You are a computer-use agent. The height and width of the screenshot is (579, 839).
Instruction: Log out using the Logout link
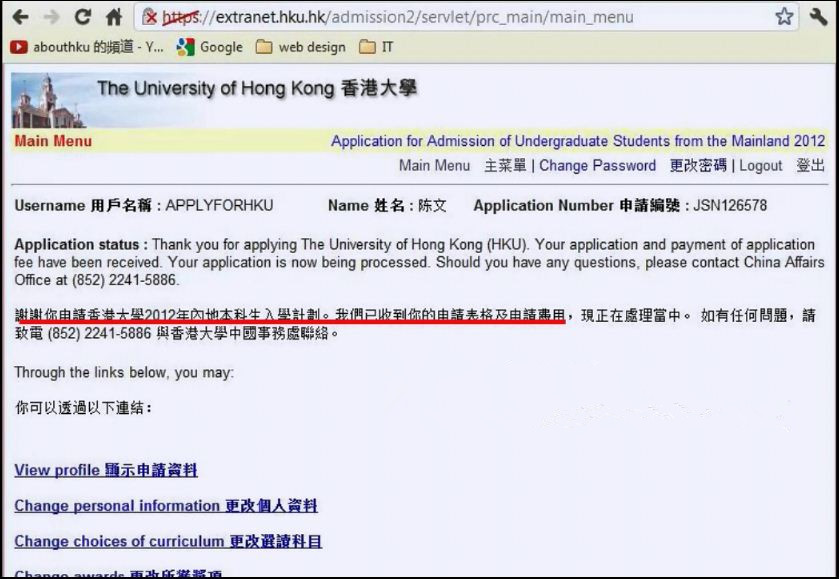(761, 166)
